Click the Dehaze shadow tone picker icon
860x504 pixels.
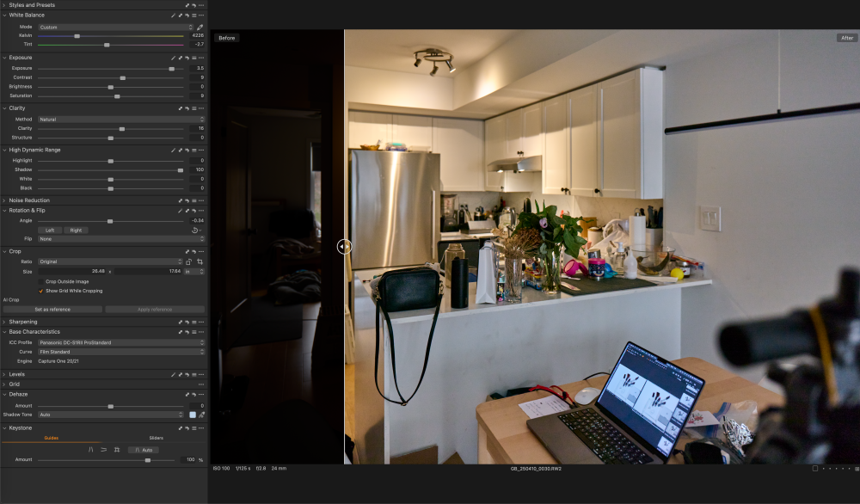pyautogui.click(x=200, y=415)
